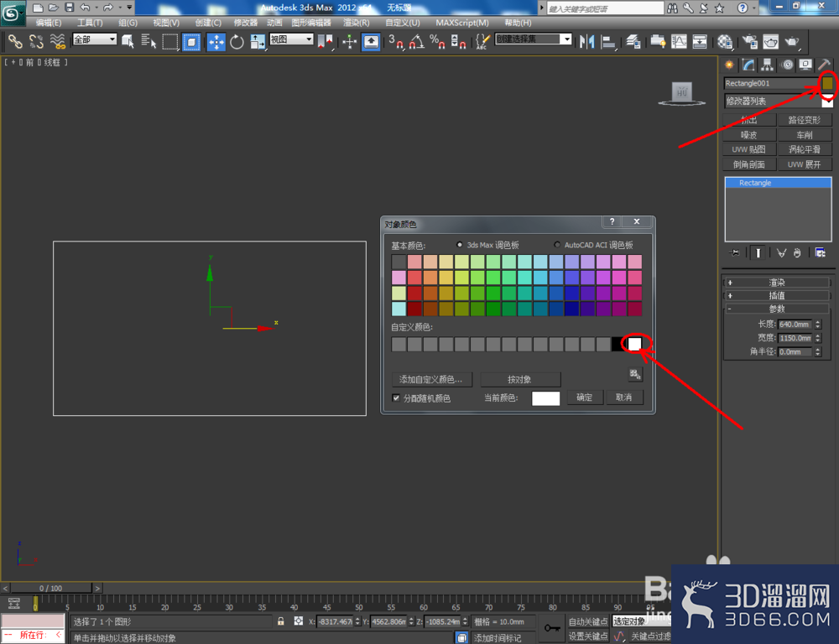
Task: Open the 创建选择集 named selection dropdown
Action: (x=533, y=39)
